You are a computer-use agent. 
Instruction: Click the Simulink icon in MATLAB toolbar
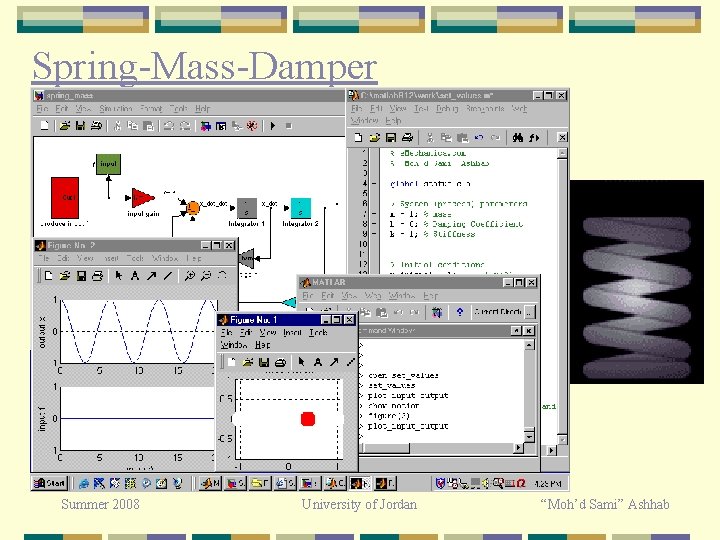point(437,312)
